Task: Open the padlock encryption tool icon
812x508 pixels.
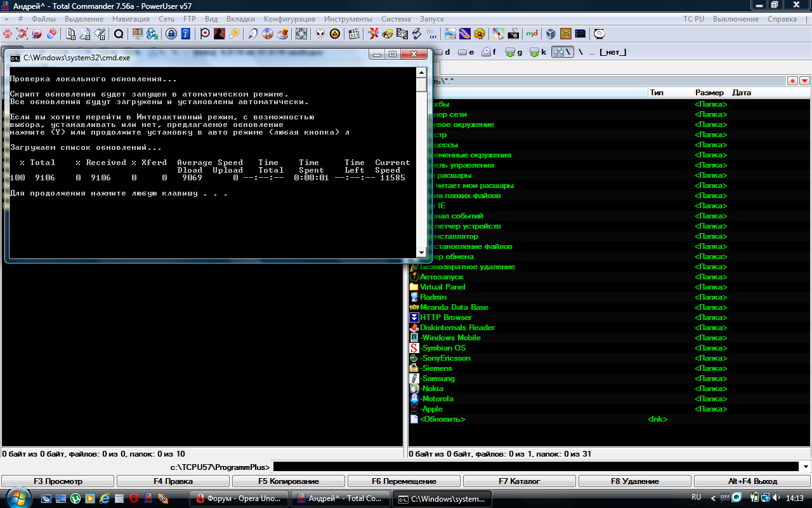Action: 171,34
